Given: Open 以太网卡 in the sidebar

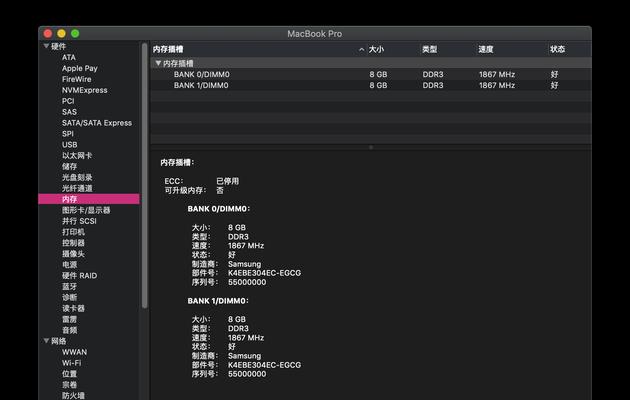Looking at the screenshot, I should [x=77, y=155].
